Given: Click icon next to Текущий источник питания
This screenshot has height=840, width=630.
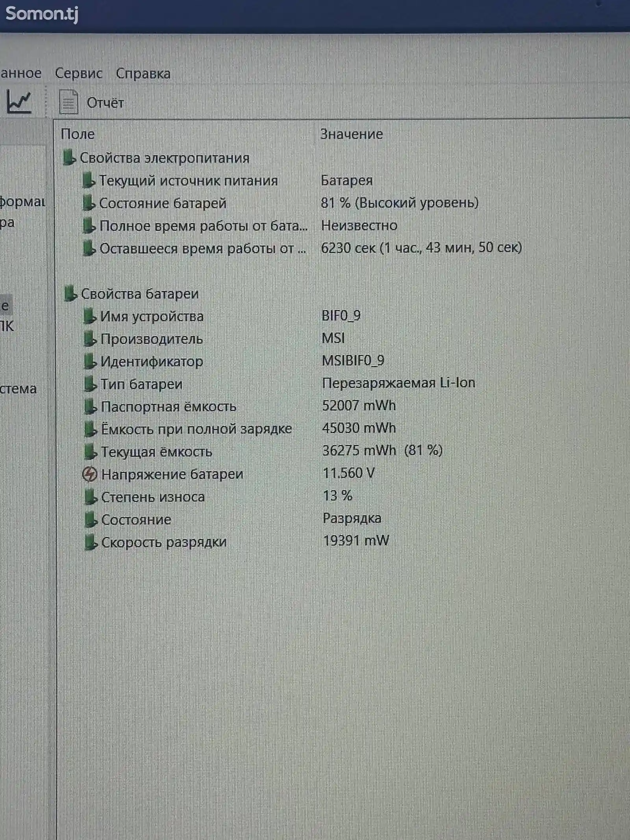Looking at the screenshot, I should click(x=89, y=180).
